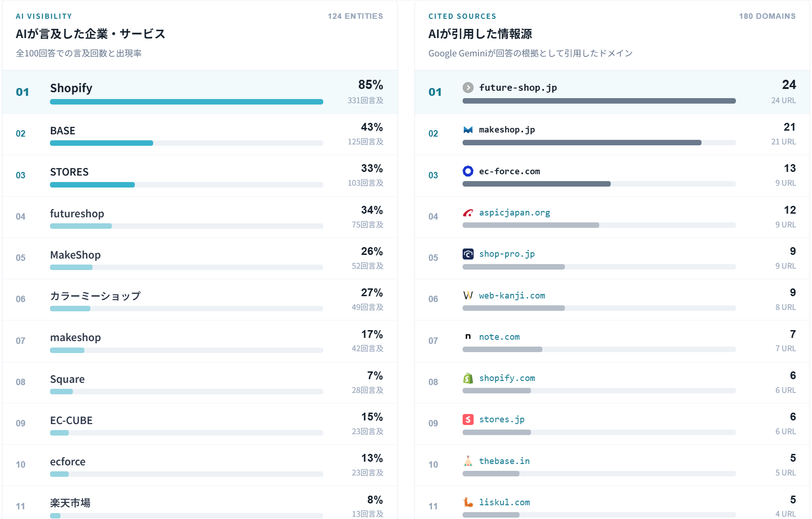Click the future-shop.jp arrow favicon

(x=468, y=88)
